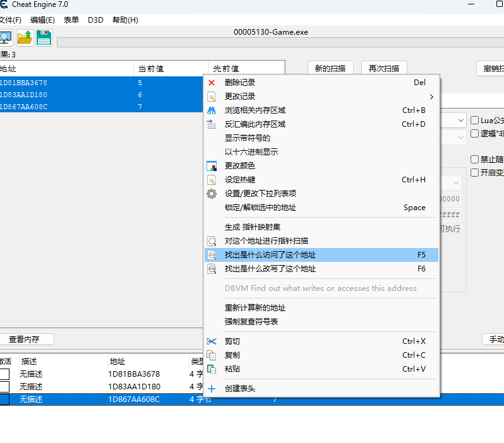
Task: Click the disassemble memory region icon
Action: coord(212,124)
